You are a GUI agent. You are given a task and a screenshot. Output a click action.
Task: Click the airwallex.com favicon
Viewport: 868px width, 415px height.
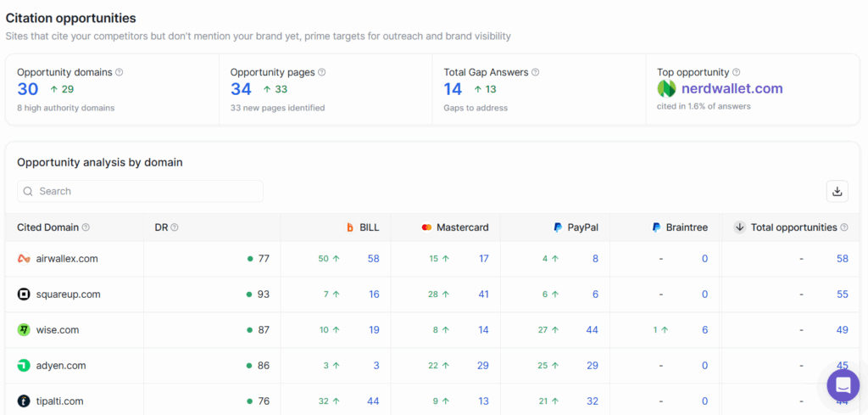tap(23, 258)
